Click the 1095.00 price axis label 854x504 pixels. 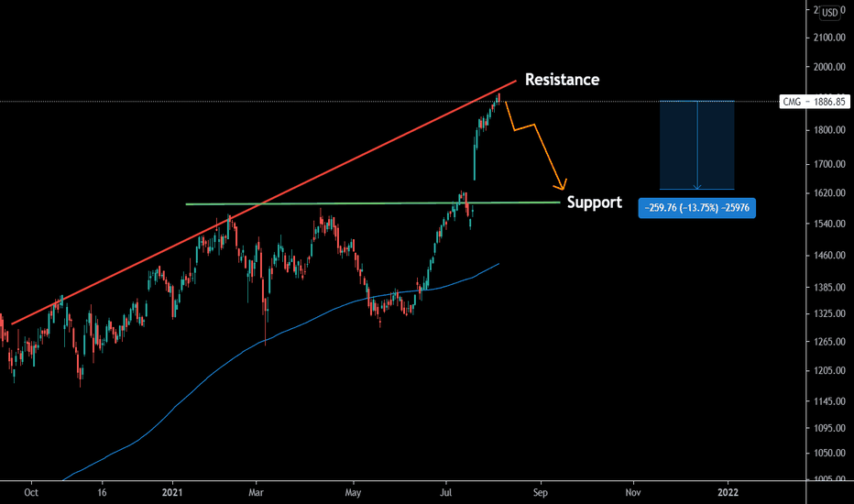click(x=829, y=428)
